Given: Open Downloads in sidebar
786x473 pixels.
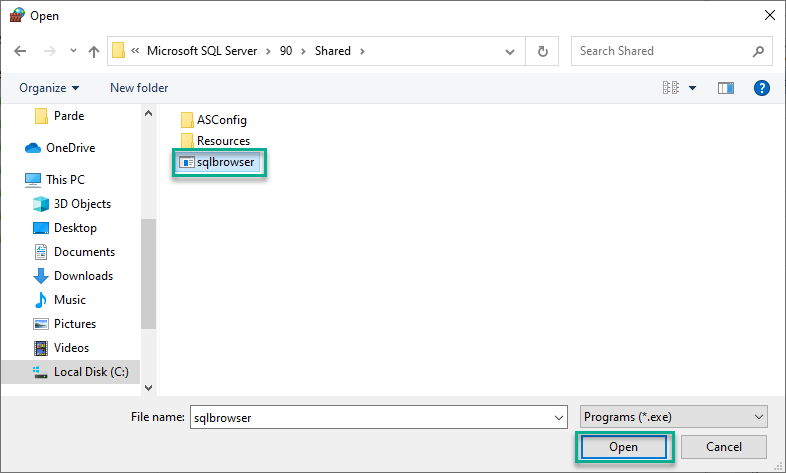Looking at the screenshot, I should (83, 276).
